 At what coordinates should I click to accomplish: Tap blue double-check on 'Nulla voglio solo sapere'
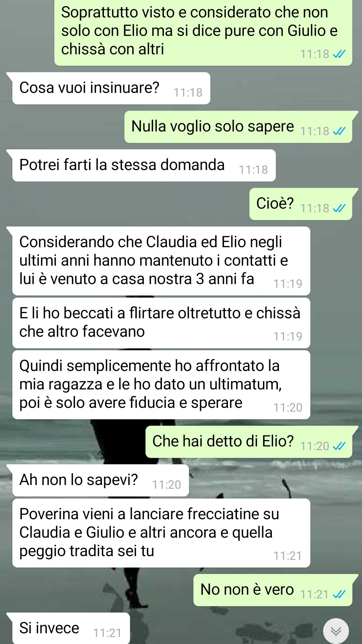click(x=339, y=131)
